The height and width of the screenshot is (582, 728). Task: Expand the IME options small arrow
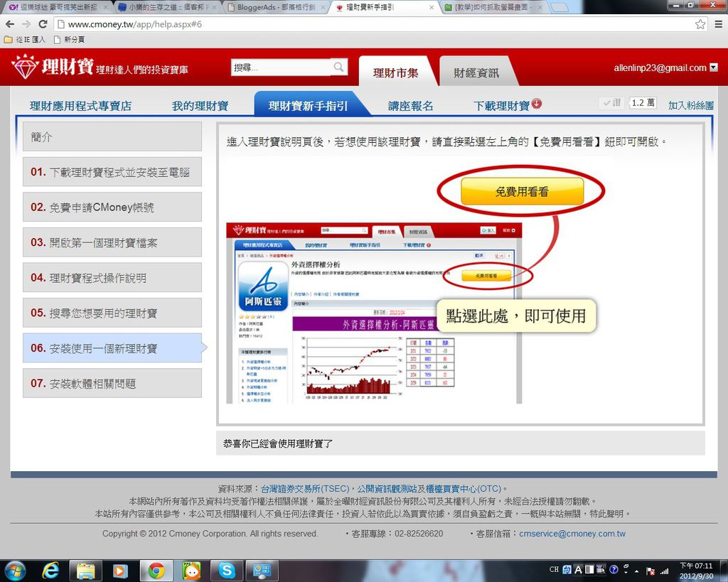coord(626,573)
